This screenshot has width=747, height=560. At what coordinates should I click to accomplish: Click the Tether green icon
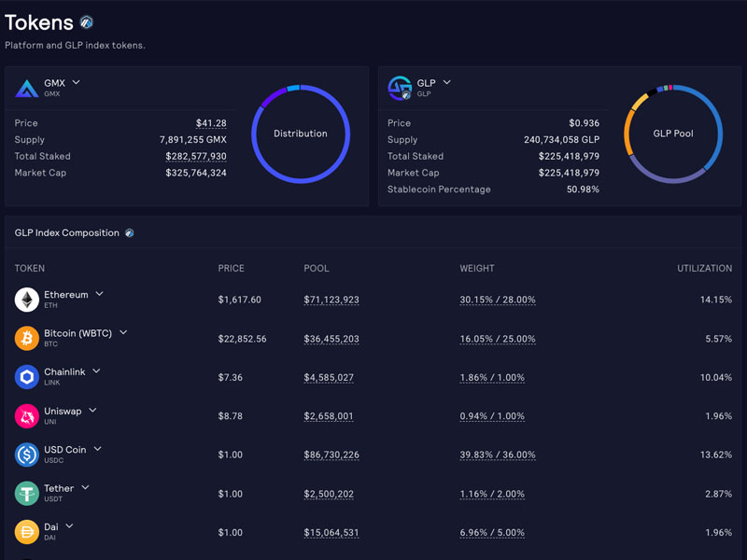pyautogui.click(x=27, y=494)
